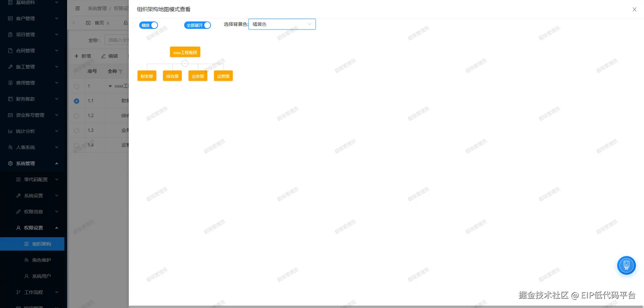The width and height of the screenshot is (644, 308).
Task: Select the radio button for row 1.2
Action: pos(76,116)
